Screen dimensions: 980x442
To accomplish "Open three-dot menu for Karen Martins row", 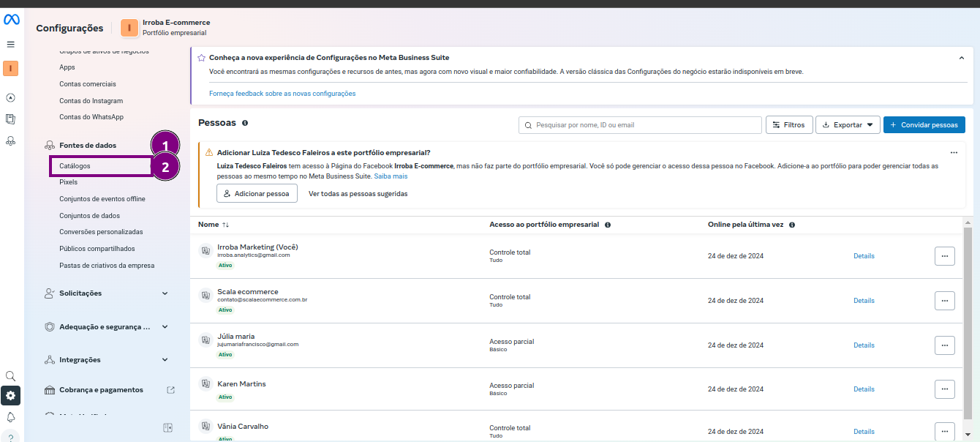I will (944, 389).
